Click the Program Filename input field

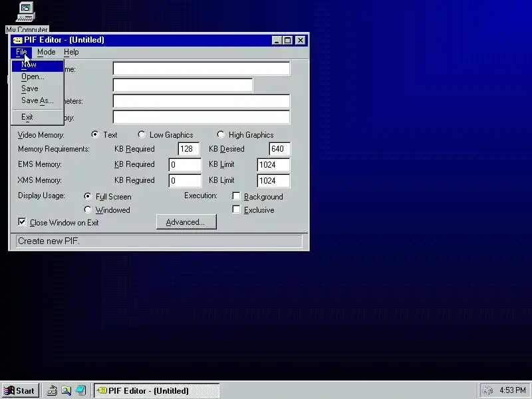(x=201, y=68)
